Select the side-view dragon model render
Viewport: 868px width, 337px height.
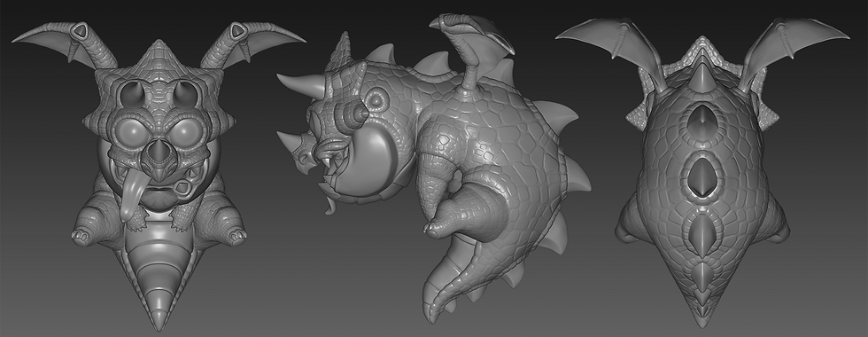(433, 169)
